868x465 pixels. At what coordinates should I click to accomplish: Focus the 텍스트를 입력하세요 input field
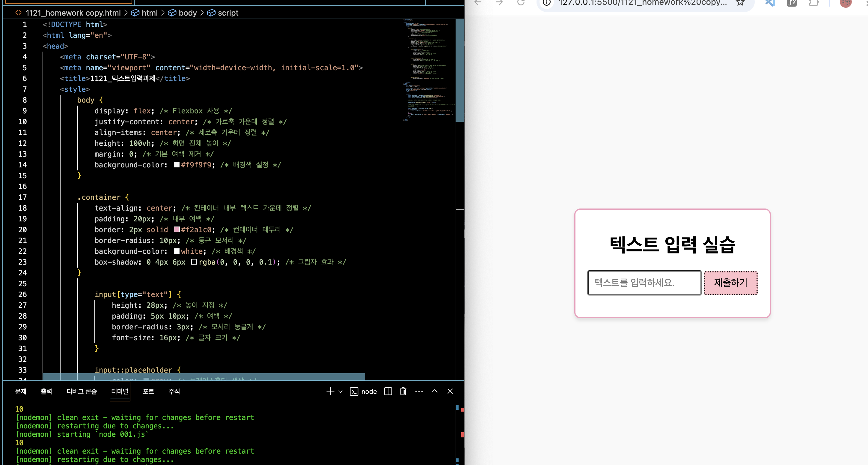click(x=644, y=283)
